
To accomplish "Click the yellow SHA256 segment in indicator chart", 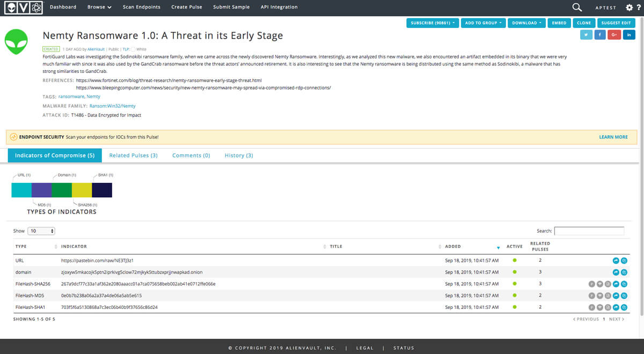I will (x=82, y=190).
